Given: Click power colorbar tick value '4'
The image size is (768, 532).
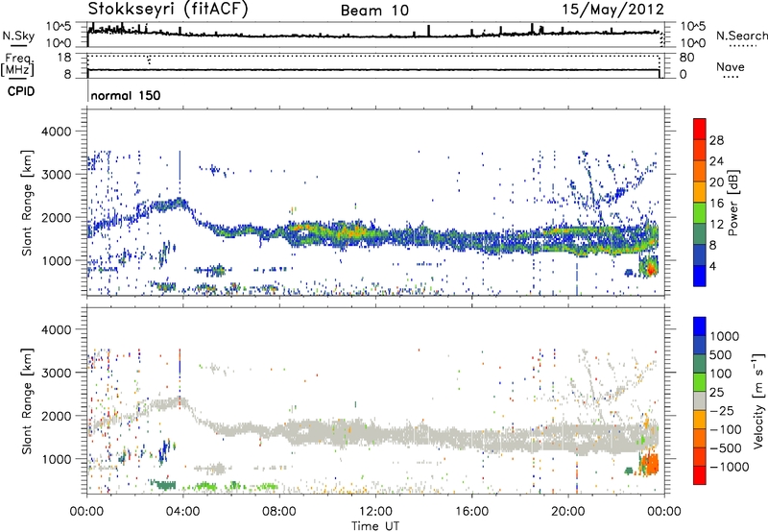Looking at the screenshot, I should point(713,267).
